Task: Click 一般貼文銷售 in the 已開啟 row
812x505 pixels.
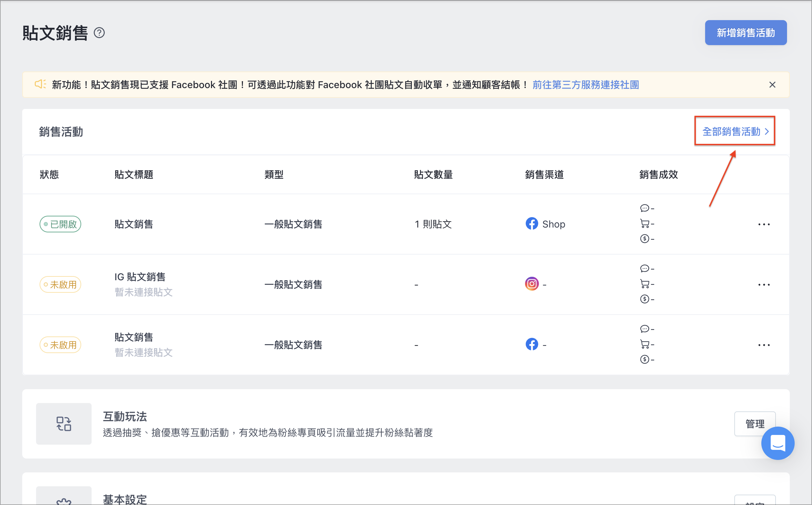Action: [x=294, y=224]
